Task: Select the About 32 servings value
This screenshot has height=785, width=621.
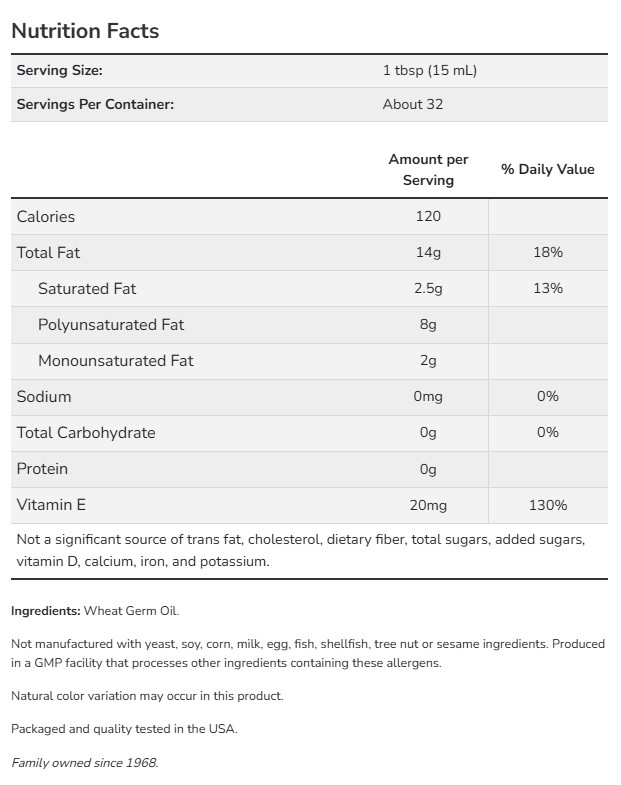Action: (x=413, y=104)
